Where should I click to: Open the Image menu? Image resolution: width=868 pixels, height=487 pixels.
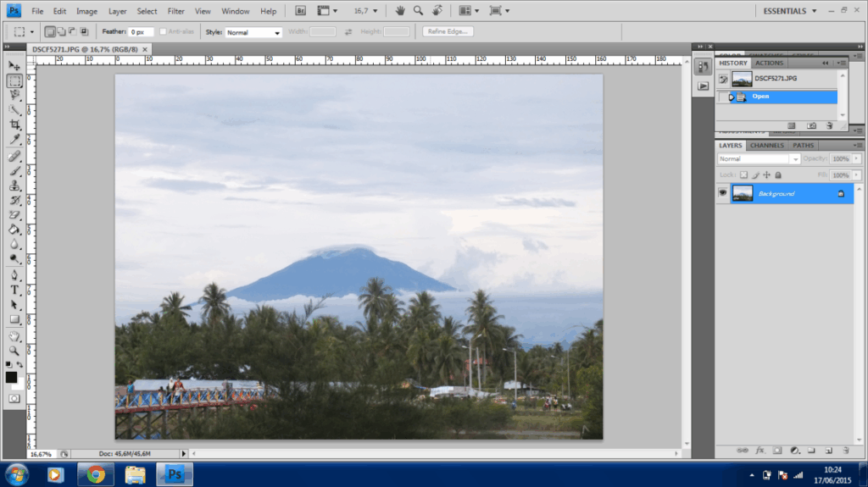[x=87, y=11]
